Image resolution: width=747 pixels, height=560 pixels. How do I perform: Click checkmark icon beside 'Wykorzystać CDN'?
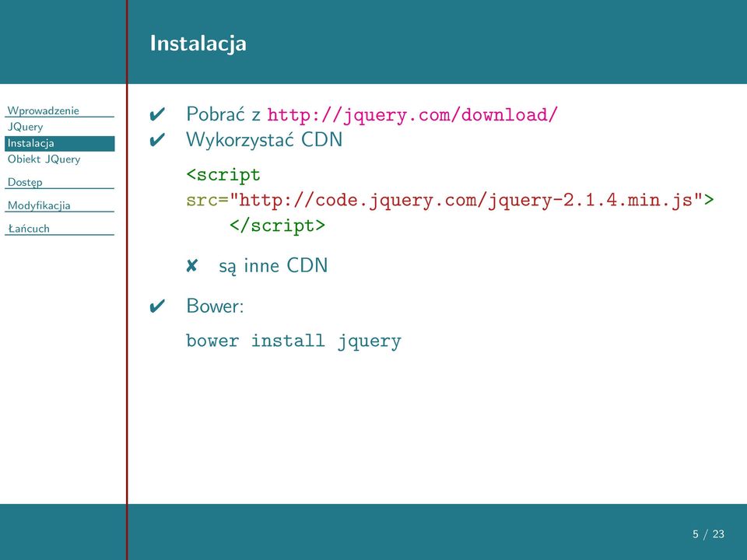(157, 140)
